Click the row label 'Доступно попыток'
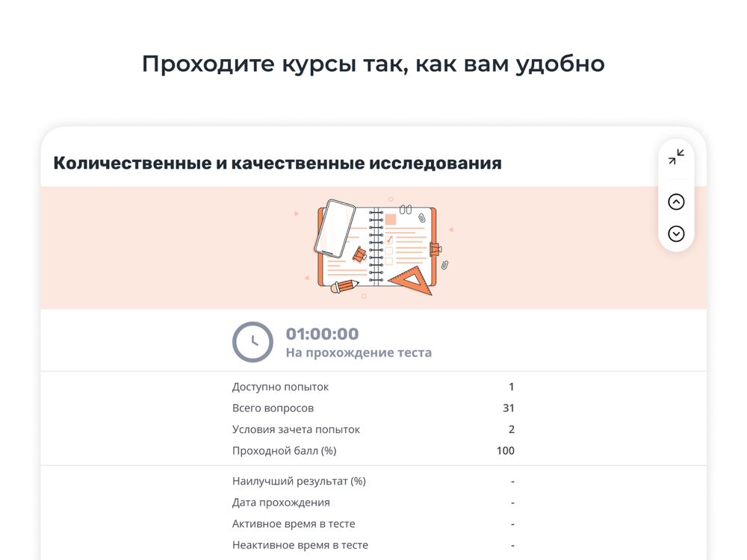Image resolution: width=747 pixels, height=560 pixels. coord(280,387)
